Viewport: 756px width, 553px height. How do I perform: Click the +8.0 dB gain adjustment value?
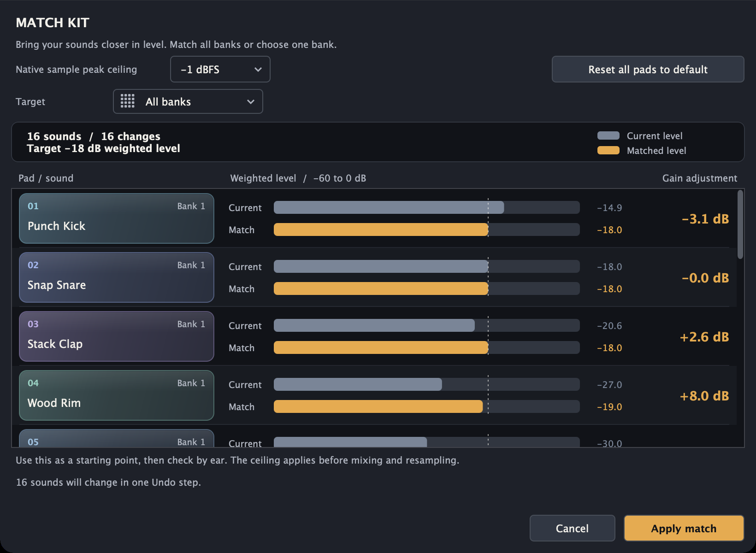pyautogui.click(x=704, y=396)
